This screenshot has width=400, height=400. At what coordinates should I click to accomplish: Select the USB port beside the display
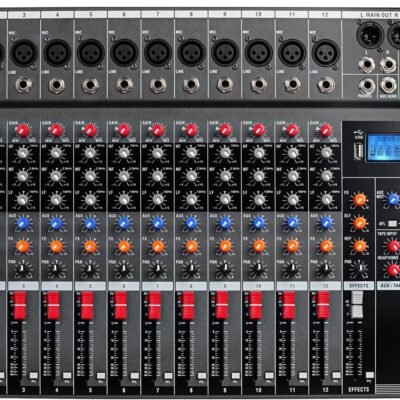[x=359, y=151]
